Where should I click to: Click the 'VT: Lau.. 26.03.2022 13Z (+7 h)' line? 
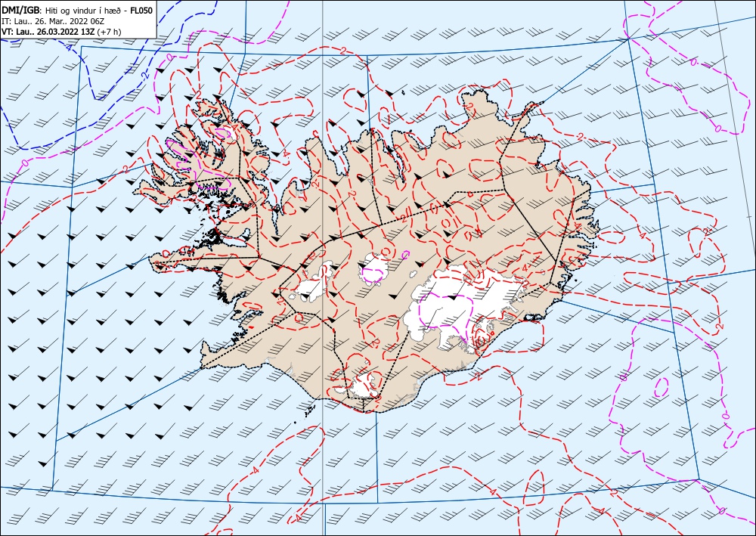tap(62, 32)
